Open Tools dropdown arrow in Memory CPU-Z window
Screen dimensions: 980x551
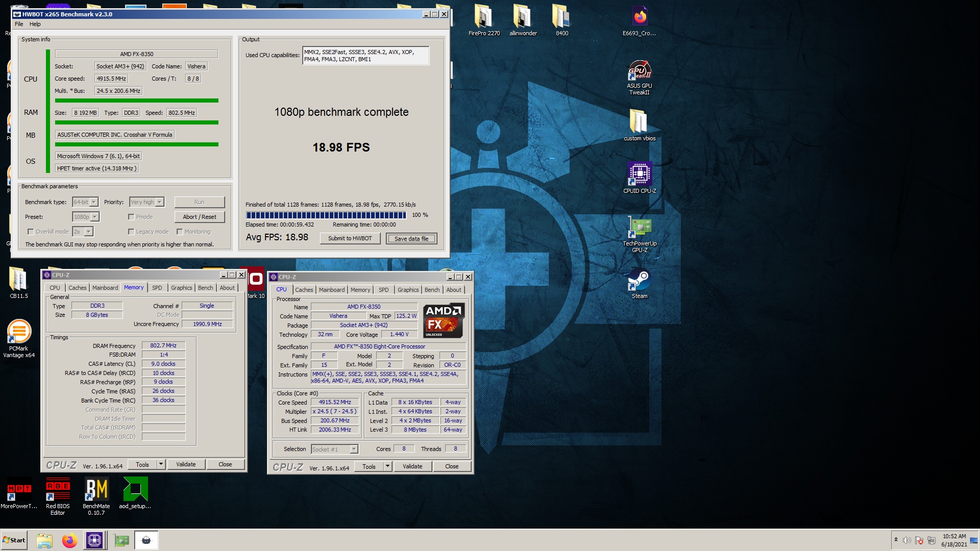tap(161, 464)
